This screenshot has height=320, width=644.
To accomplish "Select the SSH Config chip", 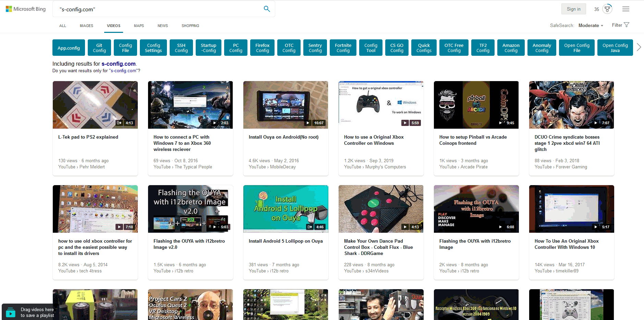I will pos(181,48).
